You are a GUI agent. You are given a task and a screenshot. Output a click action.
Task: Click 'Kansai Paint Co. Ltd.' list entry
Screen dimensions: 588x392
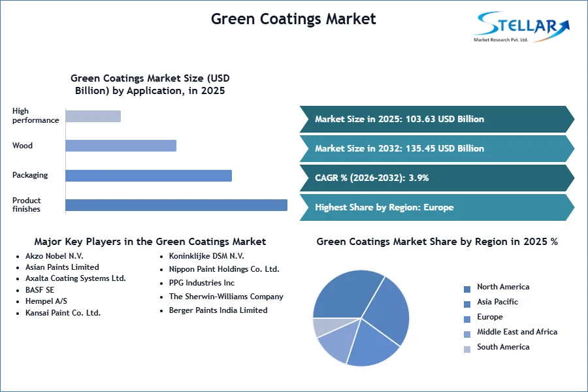[x=63, y=313]
